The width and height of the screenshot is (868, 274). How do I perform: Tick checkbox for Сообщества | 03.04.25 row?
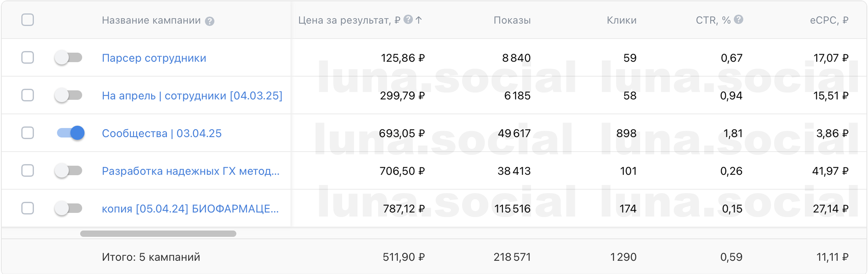coord(28,133)
